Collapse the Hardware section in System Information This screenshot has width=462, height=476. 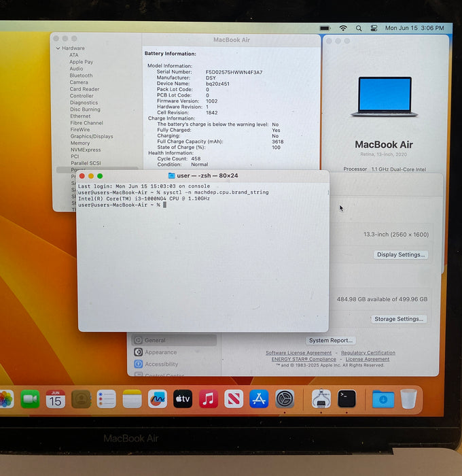tap(58, 48)
